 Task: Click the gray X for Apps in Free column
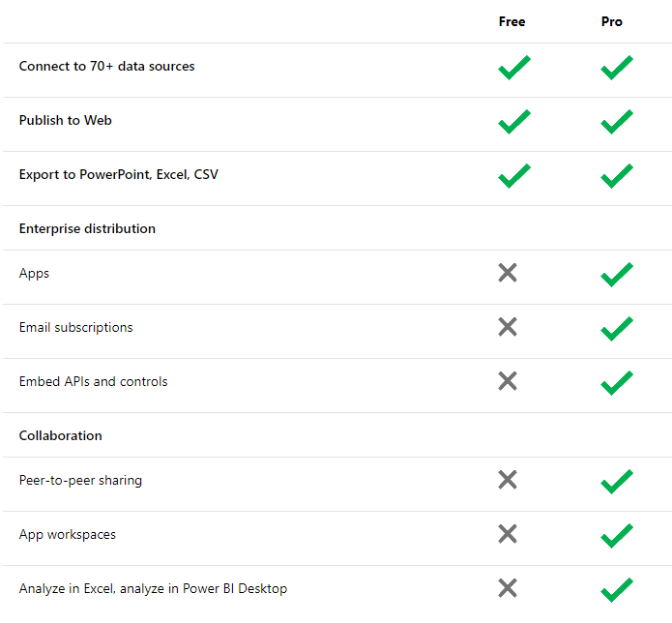pos(508,273)
